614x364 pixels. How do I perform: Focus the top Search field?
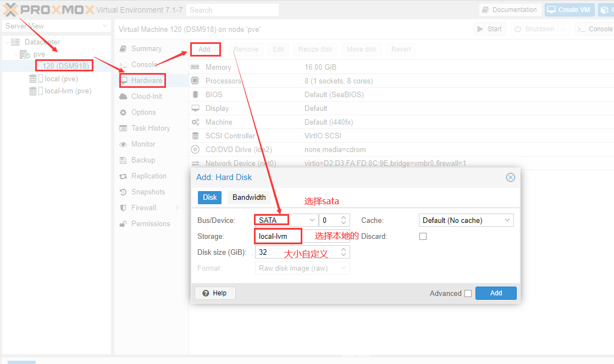coord(233,10)
